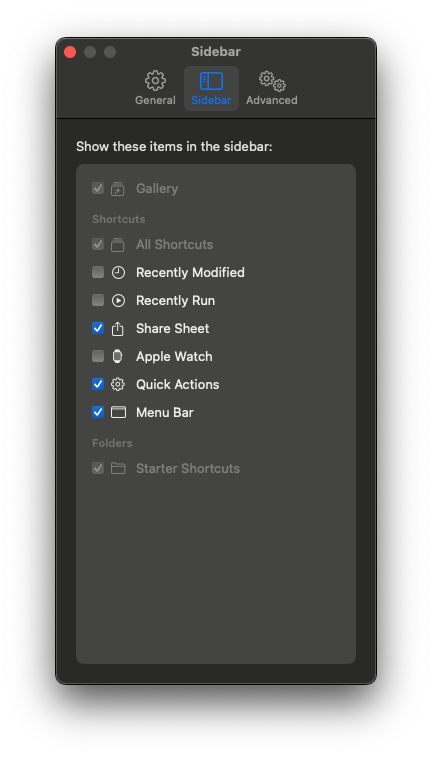Click the Recently Modified clock icon
This screenshot has height=758, width=432.
click(118, 273)
